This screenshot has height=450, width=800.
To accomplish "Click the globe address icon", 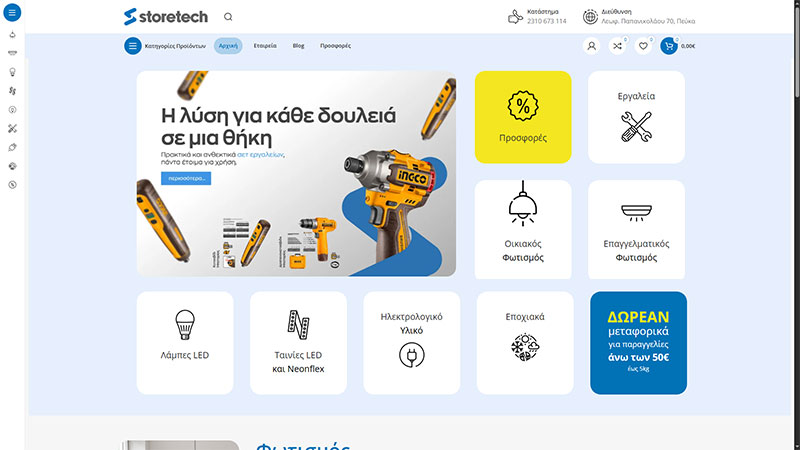I will click(590, 17).
